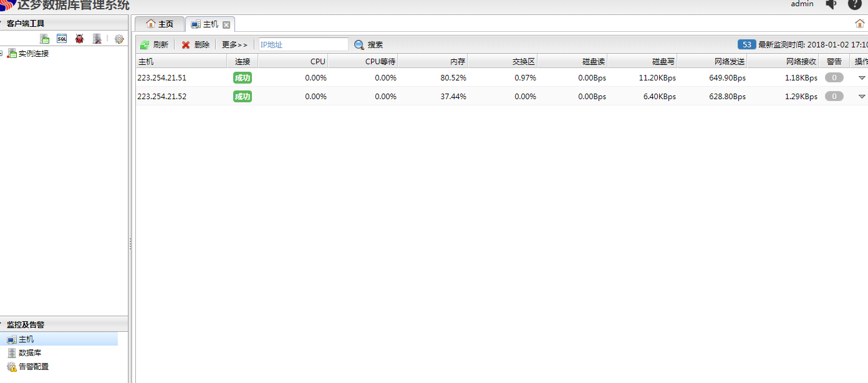Click the network send value 628.80Bps

pos(728,97)
